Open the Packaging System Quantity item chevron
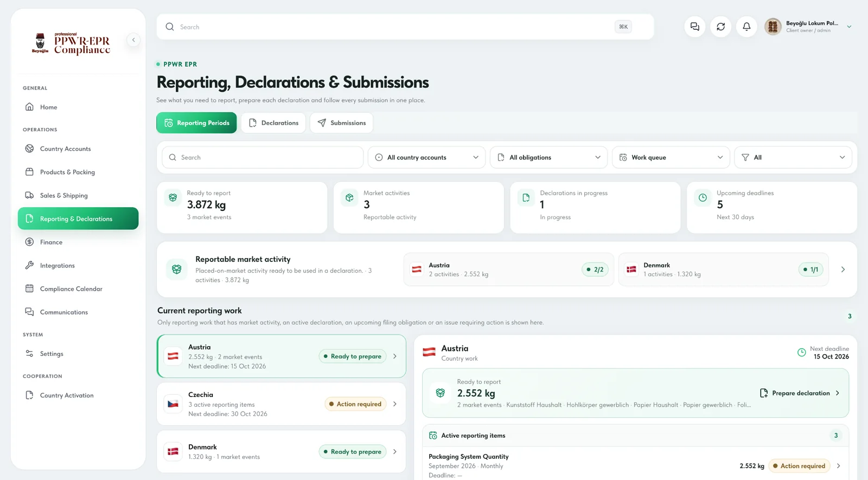The height and width of the screenshot is (480, 868). (x=838, y=466)
